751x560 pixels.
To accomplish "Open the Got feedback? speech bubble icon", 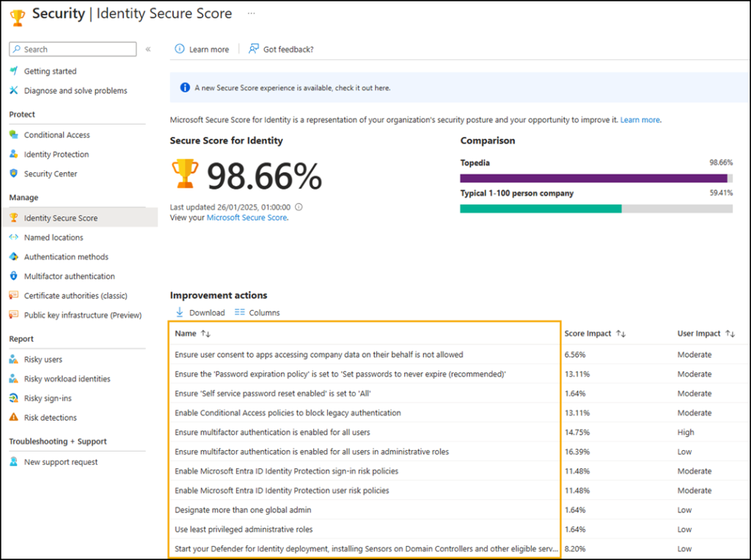I will 254,49.
